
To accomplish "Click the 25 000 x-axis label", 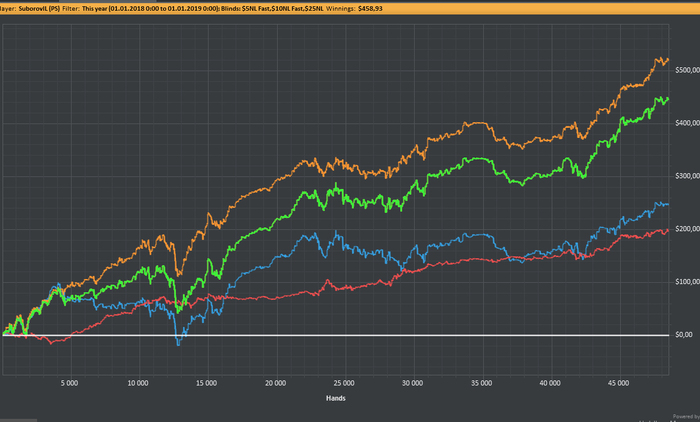I will 344,383.
